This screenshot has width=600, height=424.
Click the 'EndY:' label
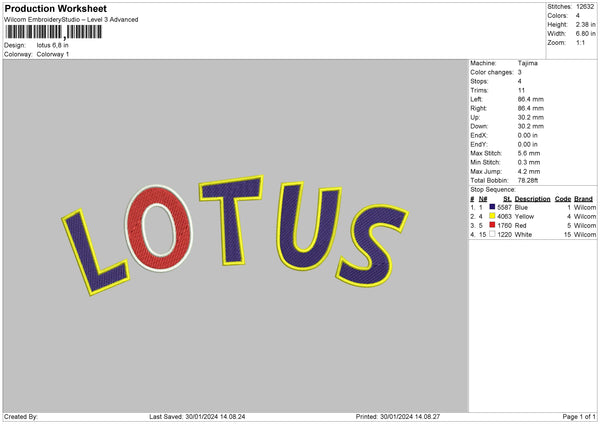click(479, 144)
